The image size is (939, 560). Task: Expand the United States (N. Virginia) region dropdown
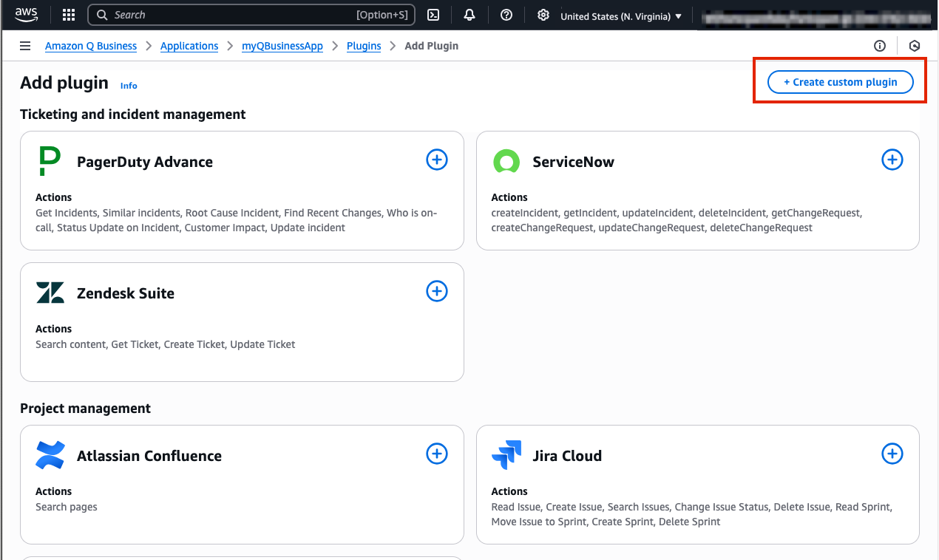[621, 16]
